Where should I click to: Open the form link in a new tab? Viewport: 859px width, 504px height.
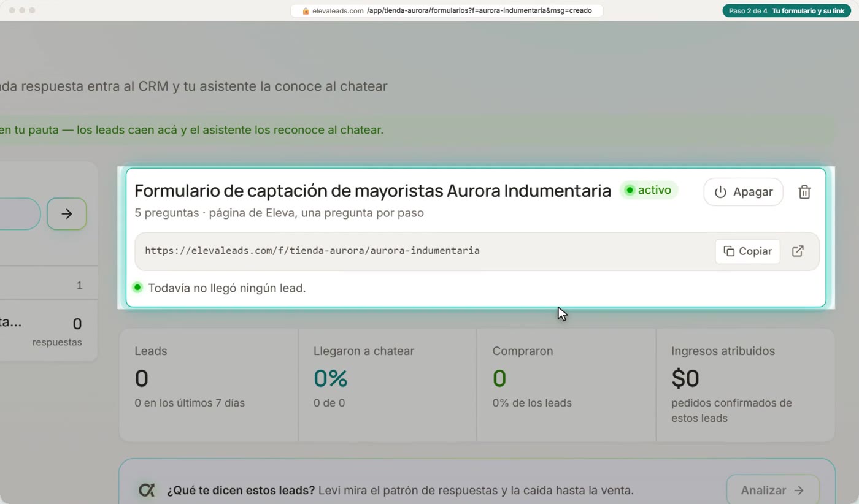(798, 251)
